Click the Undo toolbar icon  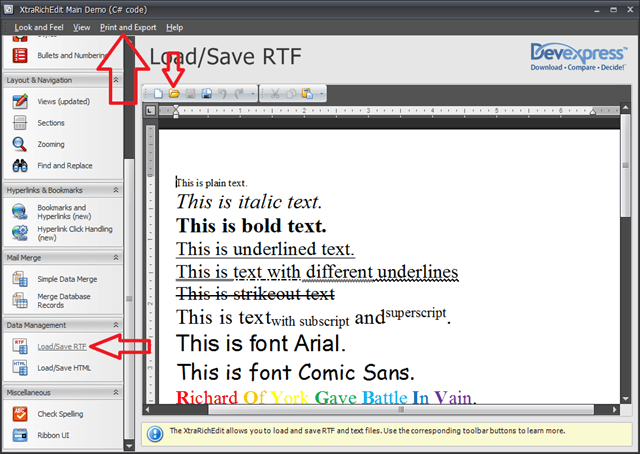point(222,94)
